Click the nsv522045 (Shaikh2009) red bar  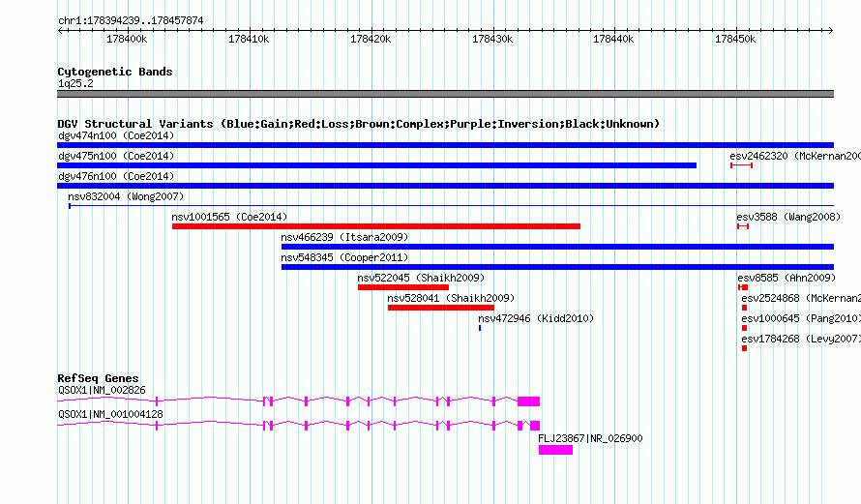coord(403,287)
